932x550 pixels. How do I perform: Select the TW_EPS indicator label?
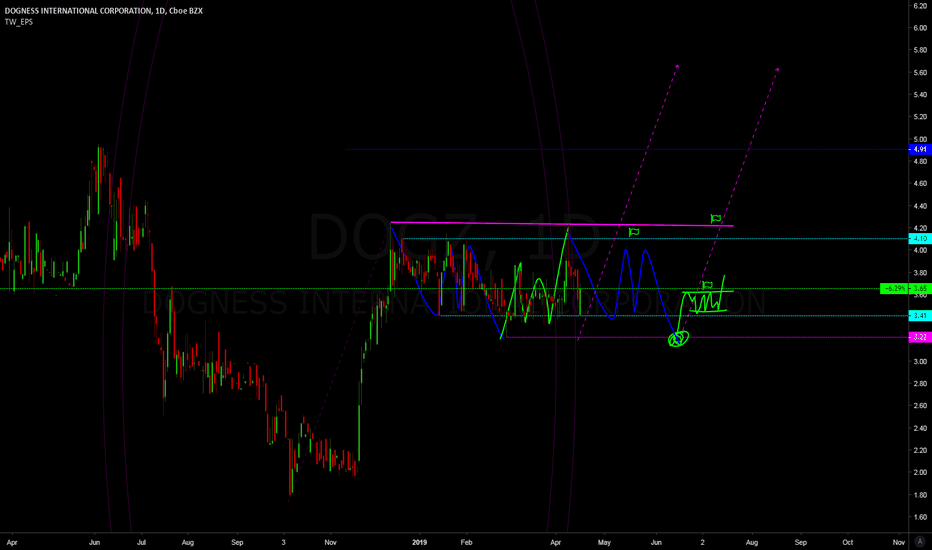coord(19,22)
